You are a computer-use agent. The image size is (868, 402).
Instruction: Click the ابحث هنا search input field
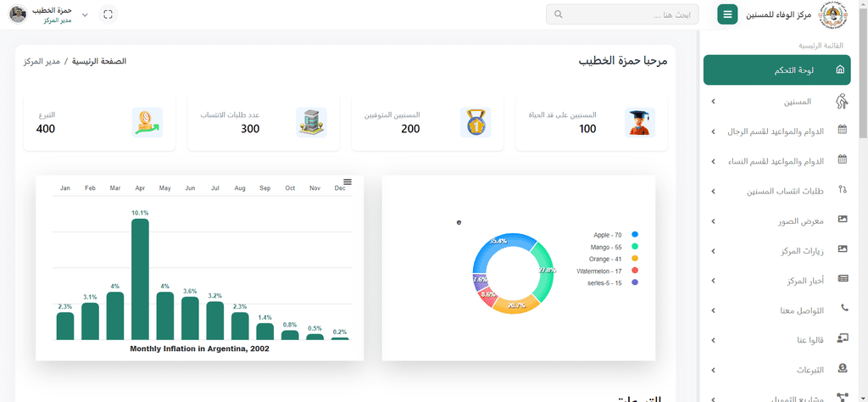click(x=622, y=14)
